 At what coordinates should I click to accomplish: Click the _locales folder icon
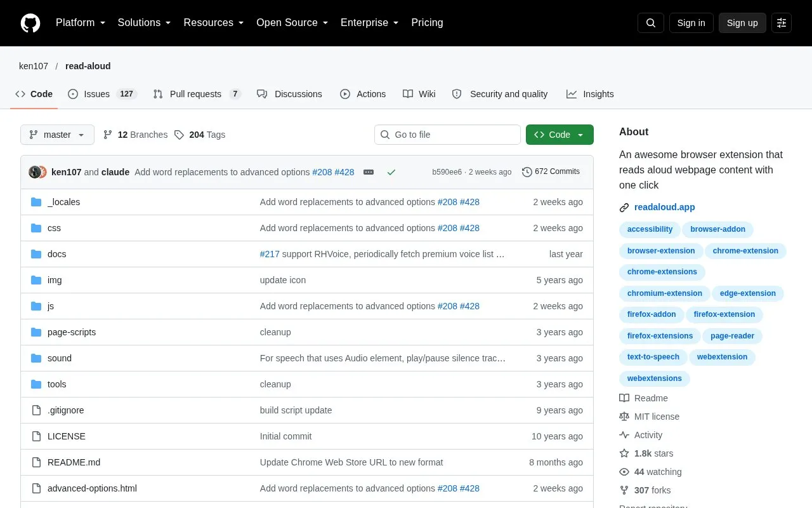(36, 202)
